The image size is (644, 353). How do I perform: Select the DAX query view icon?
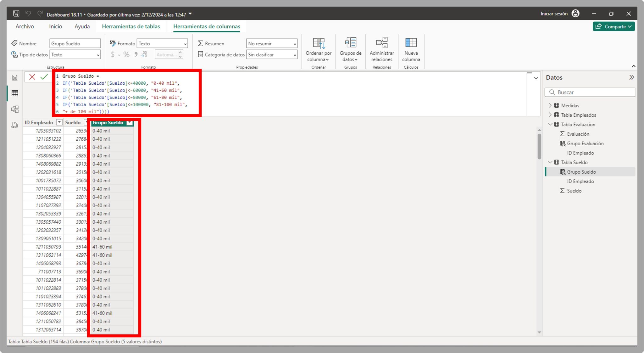14,125
